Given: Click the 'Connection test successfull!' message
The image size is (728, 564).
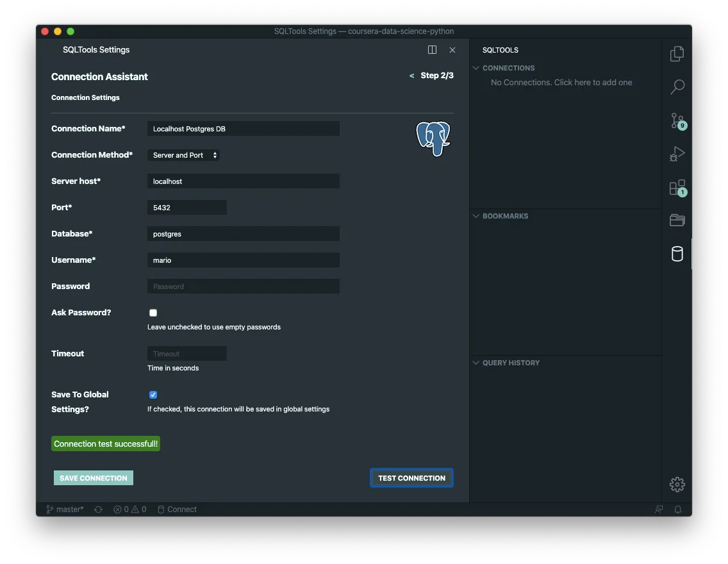Looking at the screenshot, I should click(106, 444).
